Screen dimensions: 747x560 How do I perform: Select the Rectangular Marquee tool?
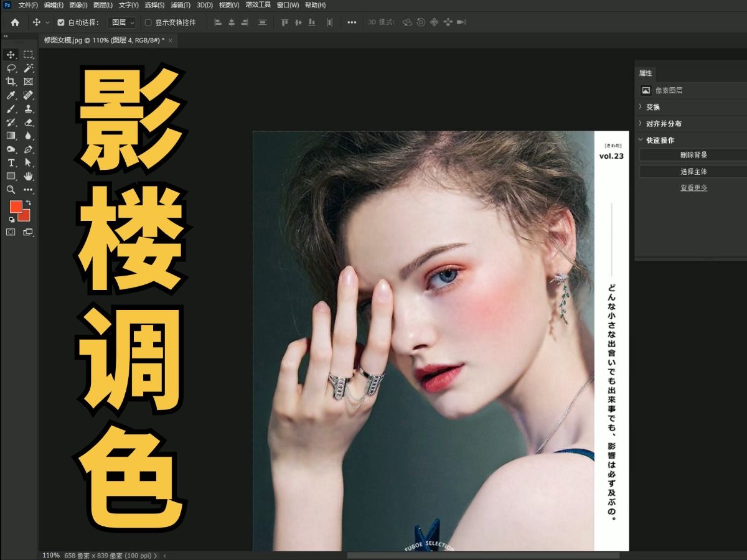(x=28, y=55)
